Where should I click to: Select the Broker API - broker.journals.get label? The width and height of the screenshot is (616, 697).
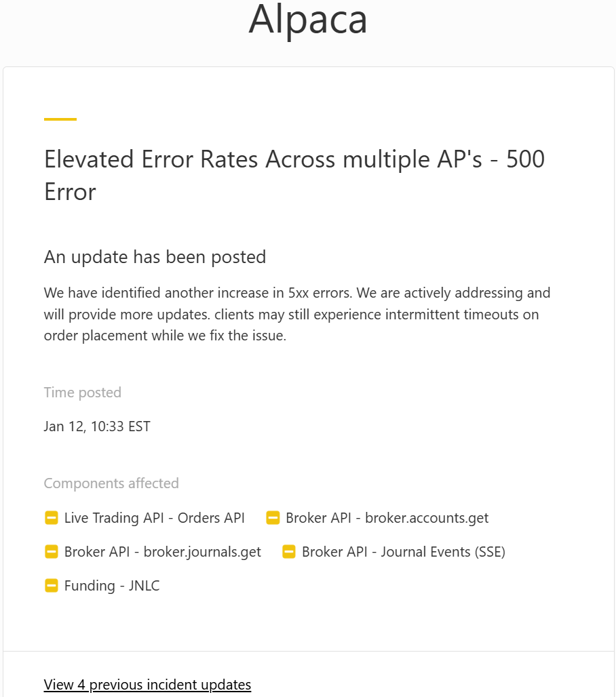pos(162,552)
